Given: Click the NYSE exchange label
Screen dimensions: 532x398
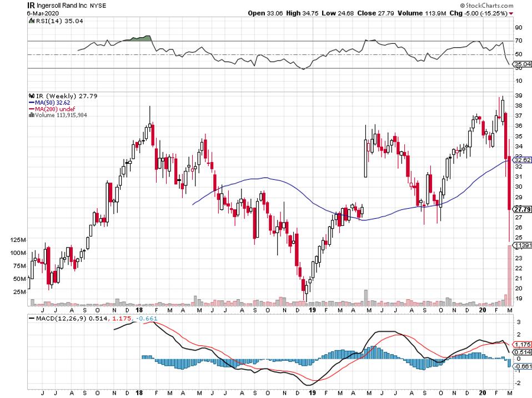Looking at the screenshot, I should 98,6.
